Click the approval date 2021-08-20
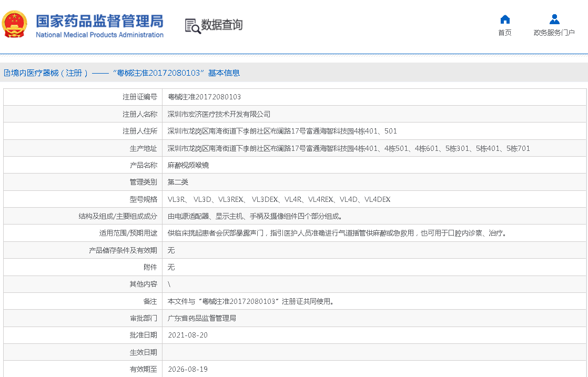Image resolution: width=588 pixels, height=377 pixels. coord(188,335)
